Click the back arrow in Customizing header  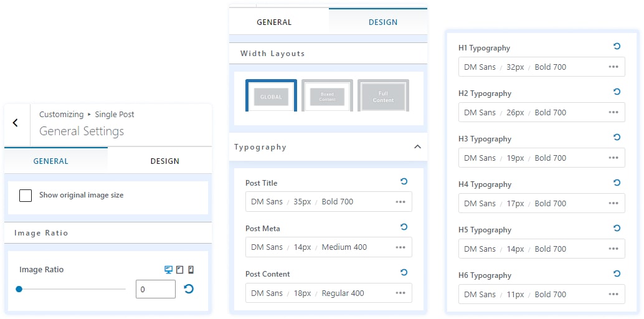click(16, 123)
